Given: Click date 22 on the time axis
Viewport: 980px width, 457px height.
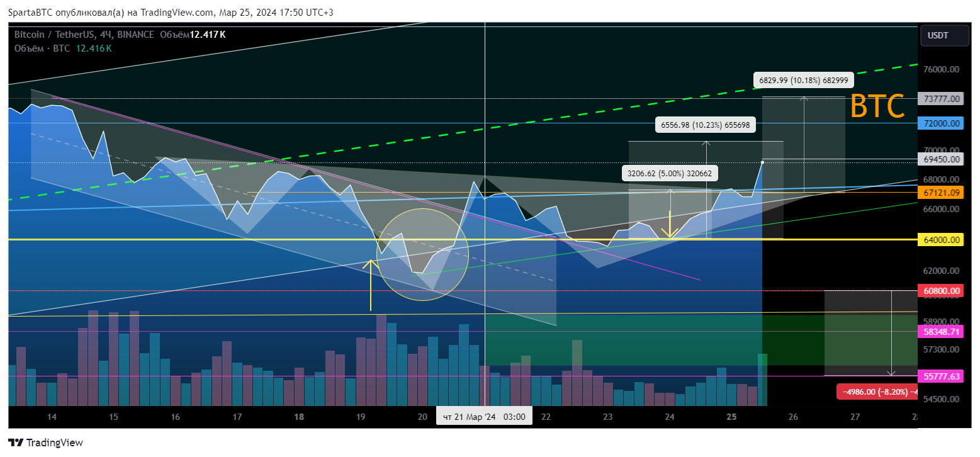Looking at the screenshot, I should (546, 417).
